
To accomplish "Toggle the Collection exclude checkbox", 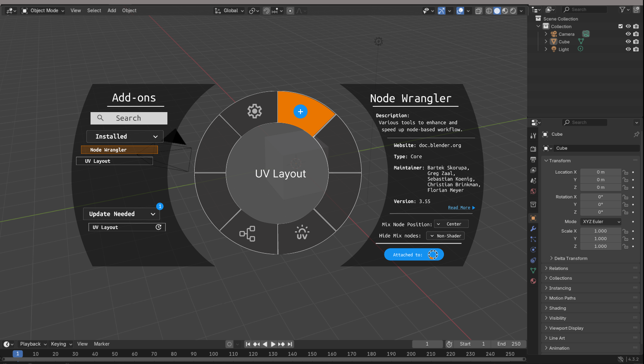I will pos(620,26).
